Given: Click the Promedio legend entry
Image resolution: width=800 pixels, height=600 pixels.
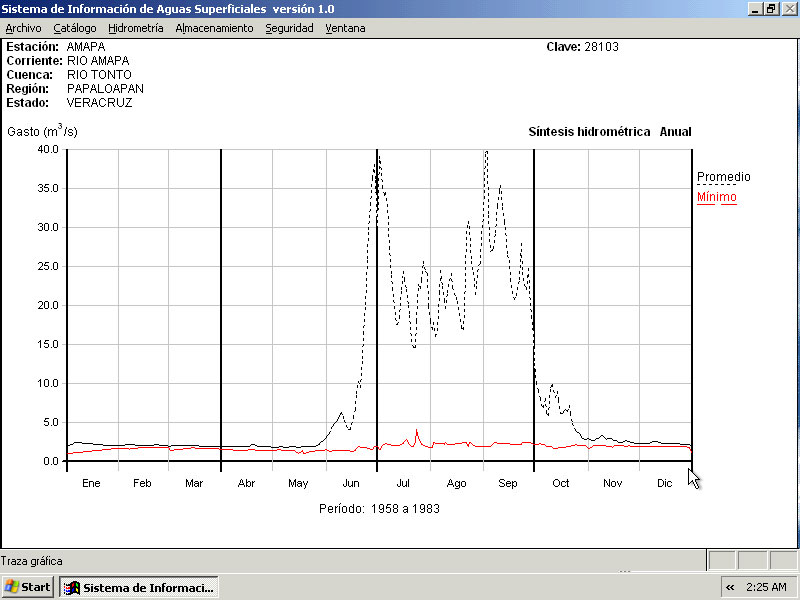Looking at the screenshot, I should point(723,177).
